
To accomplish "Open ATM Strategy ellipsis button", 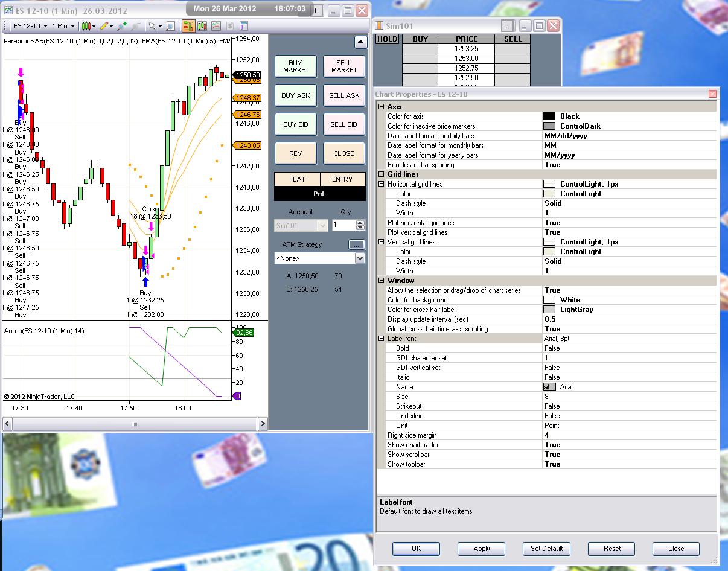I will pyautogui.click(x=357, y=244).
